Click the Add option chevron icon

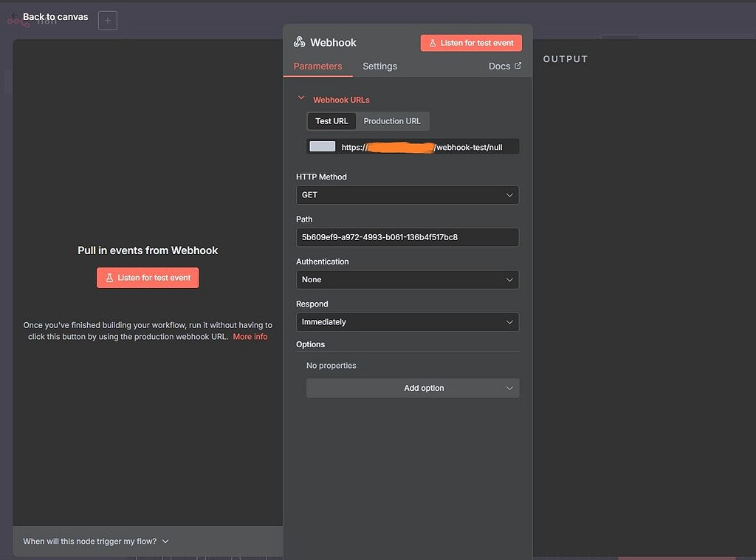pos(509,387)
